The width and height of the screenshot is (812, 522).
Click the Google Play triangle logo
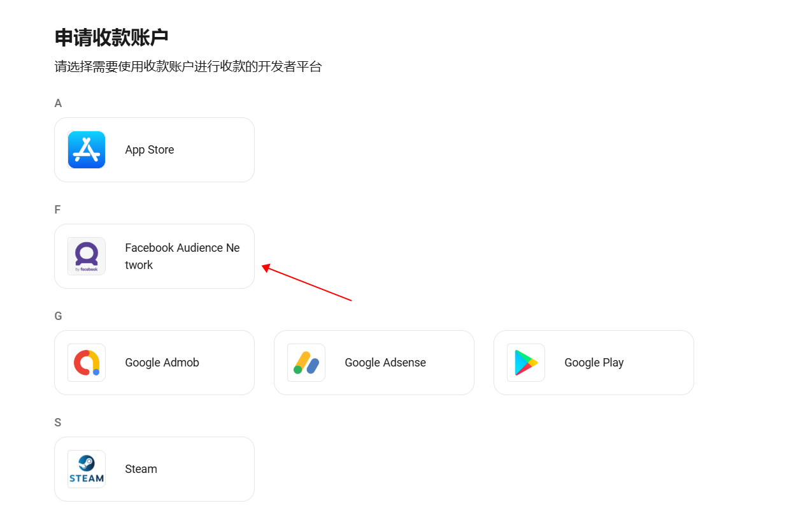(526, 363)
